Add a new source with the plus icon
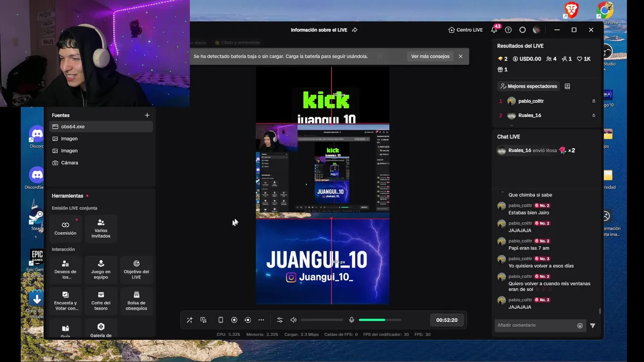The width and height of the screenshot is (644, 362). pos(147,115)
